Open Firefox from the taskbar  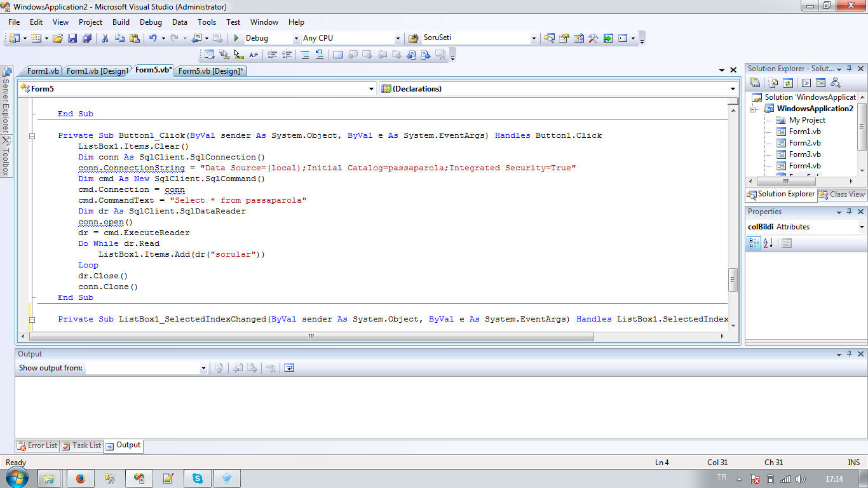pyautogui.click(x=80, y=479)
